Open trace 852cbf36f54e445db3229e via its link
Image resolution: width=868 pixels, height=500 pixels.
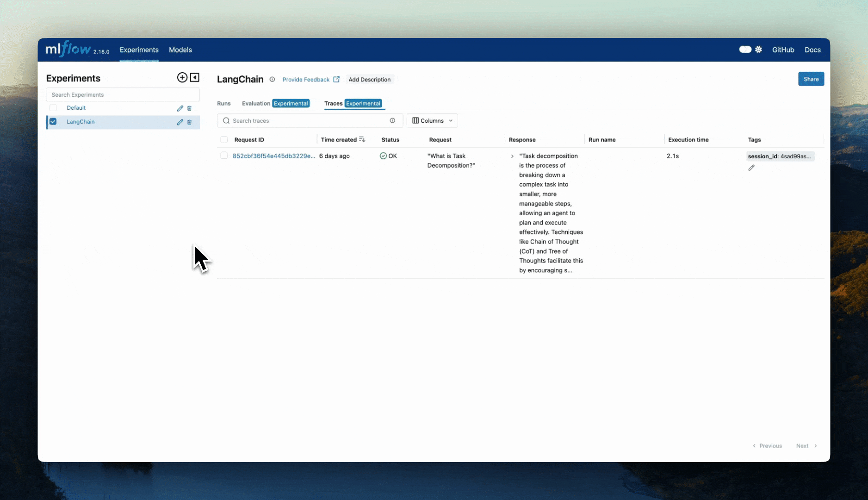274,156
